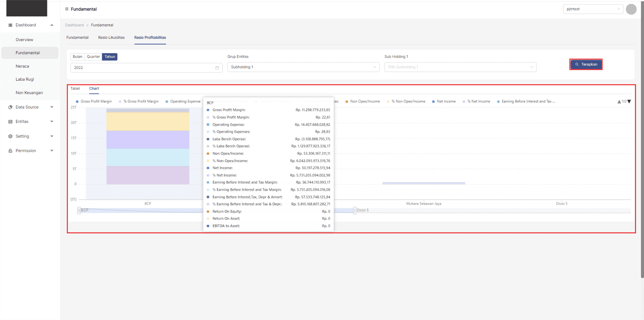This screenshot has width=644, height=320.
Task: Open the Grup Entitas dropdown
Action: (x=303, y=67)
